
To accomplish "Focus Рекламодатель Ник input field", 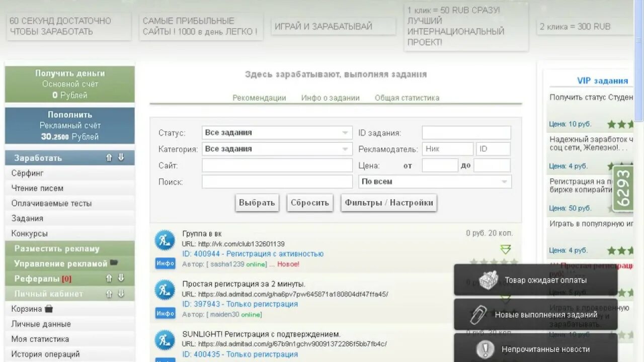I will pyautogui.click(x=448, y=149).
